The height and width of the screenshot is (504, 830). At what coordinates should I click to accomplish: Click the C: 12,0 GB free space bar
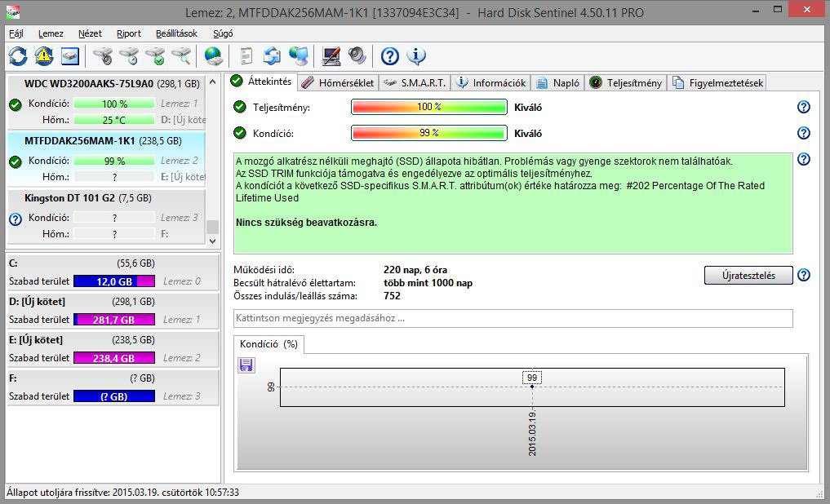click(x=114, y=281)
